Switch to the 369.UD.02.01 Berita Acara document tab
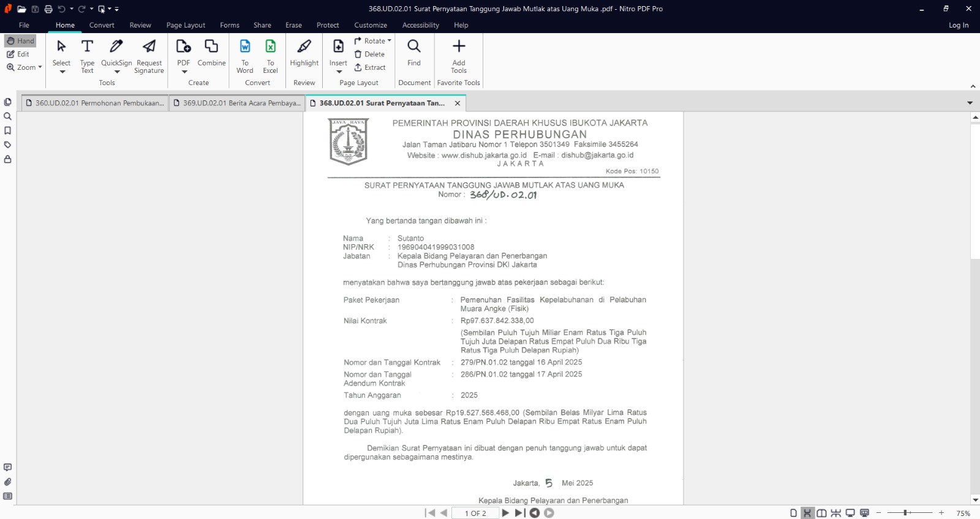The height and width of the screenshot is (519, 980). pyautogui.click(x=238, y=103)
